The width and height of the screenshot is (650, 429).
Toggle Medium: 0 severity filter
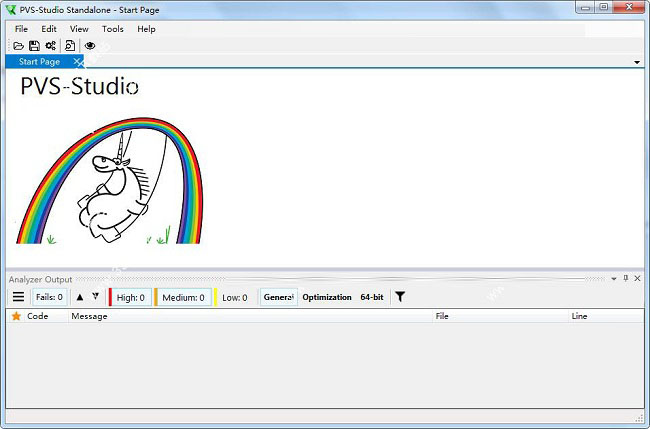[x=183, y=297]
